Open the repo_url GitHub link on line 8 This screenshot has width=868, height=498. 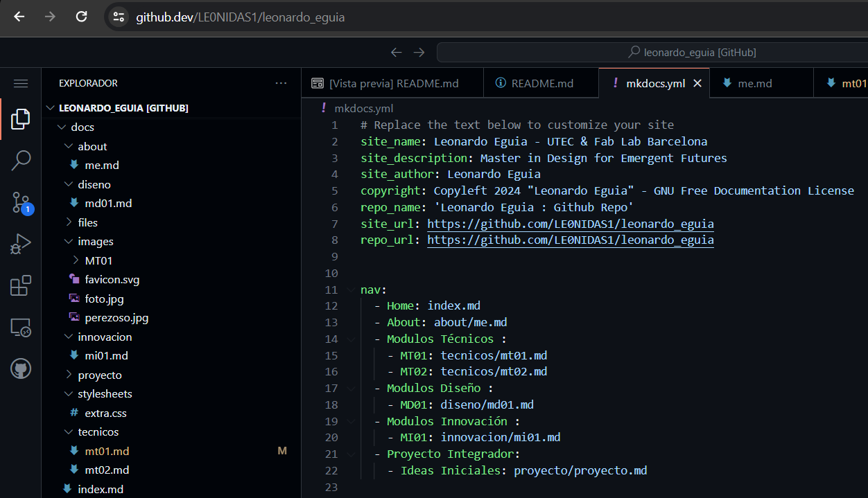(x=570, y=240)
